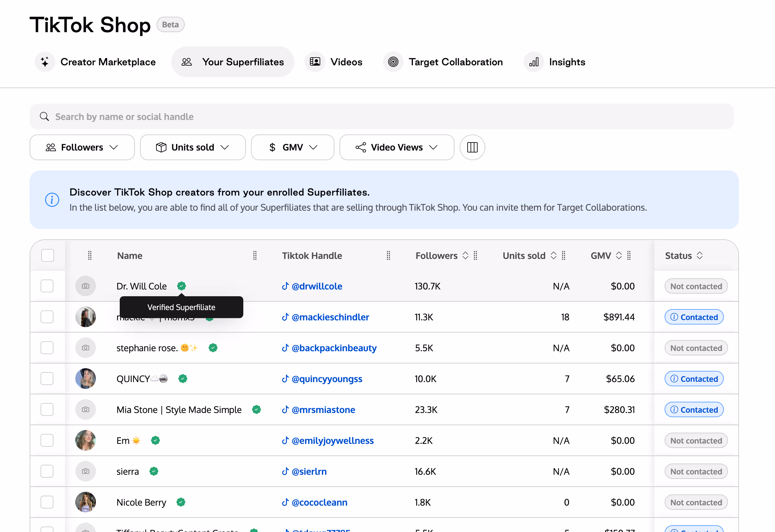Click the Videos tab icon
Image resolution: width=775 pixels, height=532 pixels.
coord(315,62)
